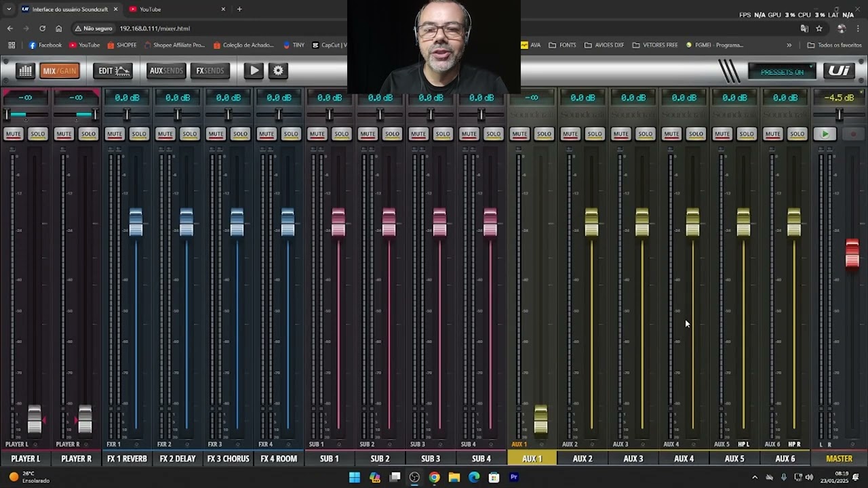Open the EDIT EQ curve view
The height and width of the screenshot is (488, 868).
tap(113, 70)
